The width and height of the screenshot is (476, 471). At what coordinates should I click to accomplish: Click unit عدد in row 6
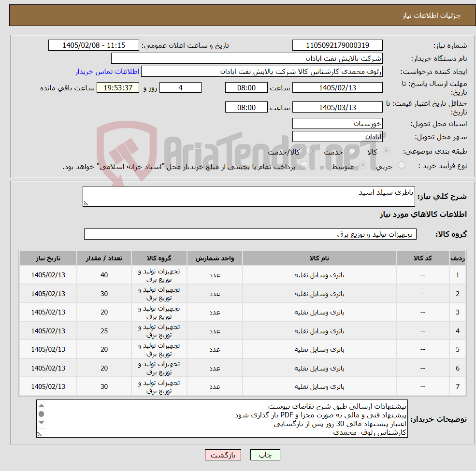[215, 368]
